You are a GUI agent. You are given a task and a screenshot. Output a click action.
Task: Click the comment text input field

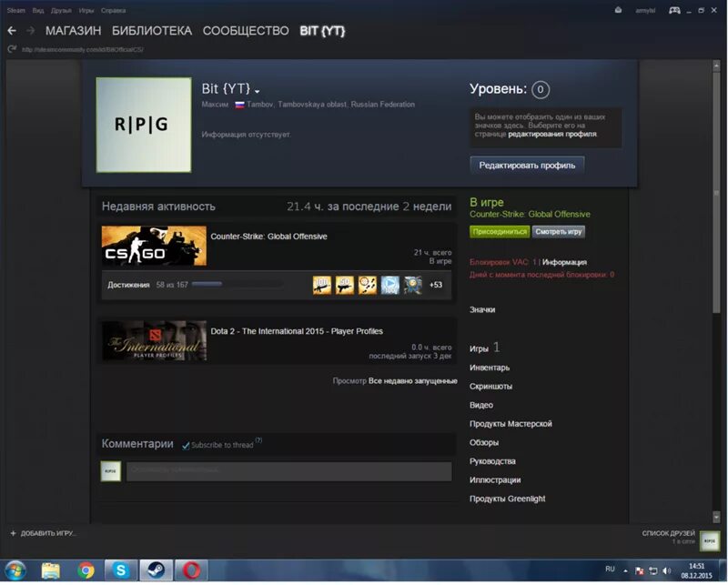(288, 471)
